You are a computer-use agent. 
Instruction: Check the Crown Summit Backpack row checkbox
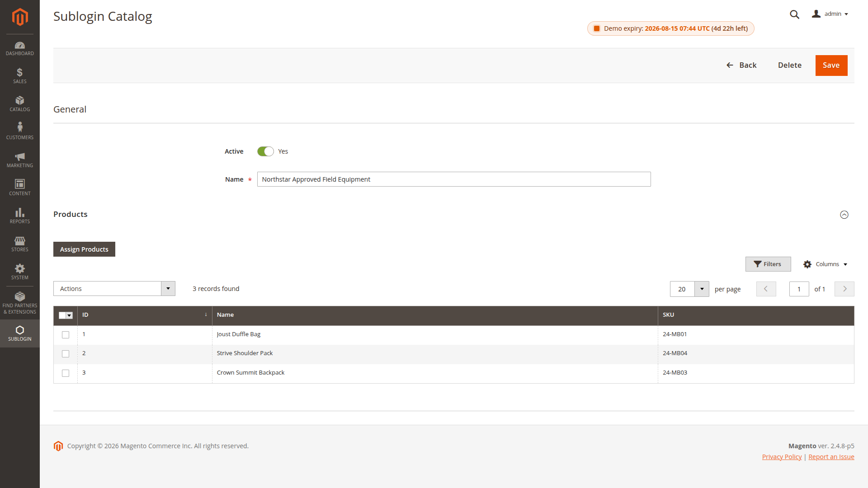click(x=66, y=373)
